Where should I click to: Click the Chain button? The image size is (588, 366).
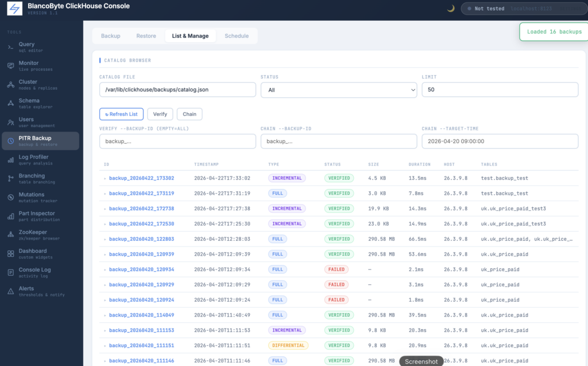coord(189,114)
